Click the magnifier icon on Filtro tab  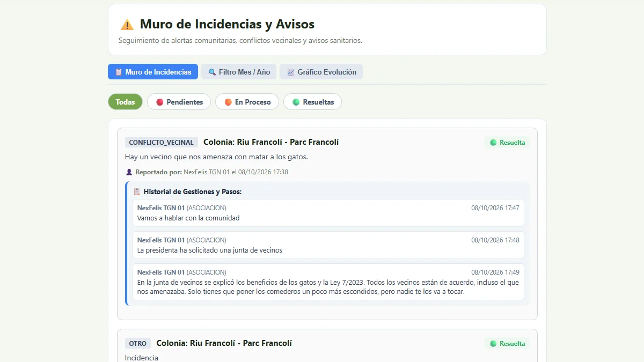pos(212,72)
